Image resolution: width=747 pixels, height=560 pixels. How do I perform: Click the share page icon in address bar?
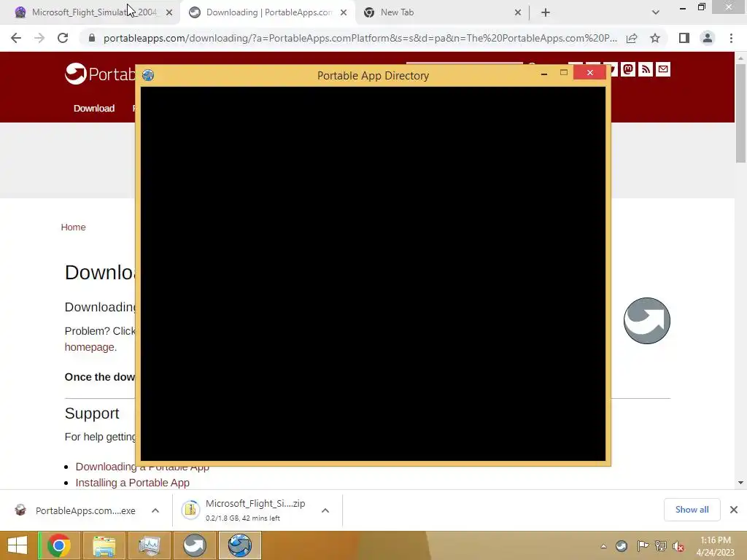click(632, 38)
